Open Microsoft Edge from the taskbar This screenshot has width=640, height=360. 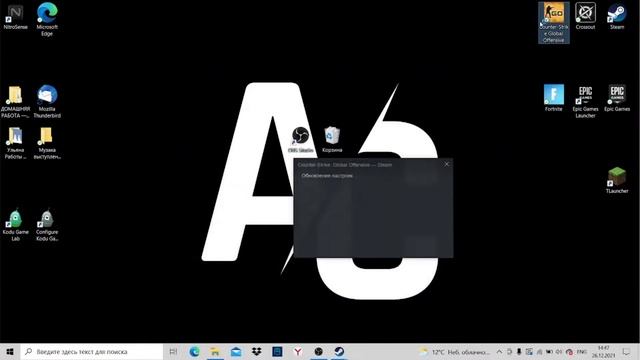pos(194,351)
